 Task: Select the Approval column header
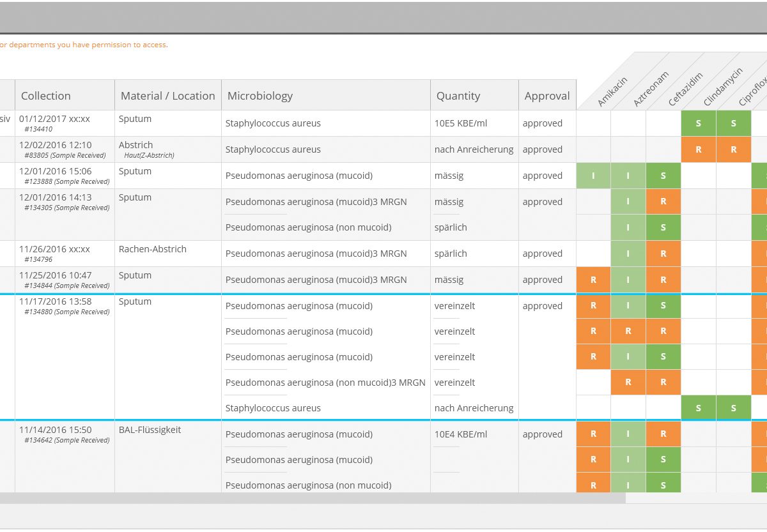tap(546, 96)
